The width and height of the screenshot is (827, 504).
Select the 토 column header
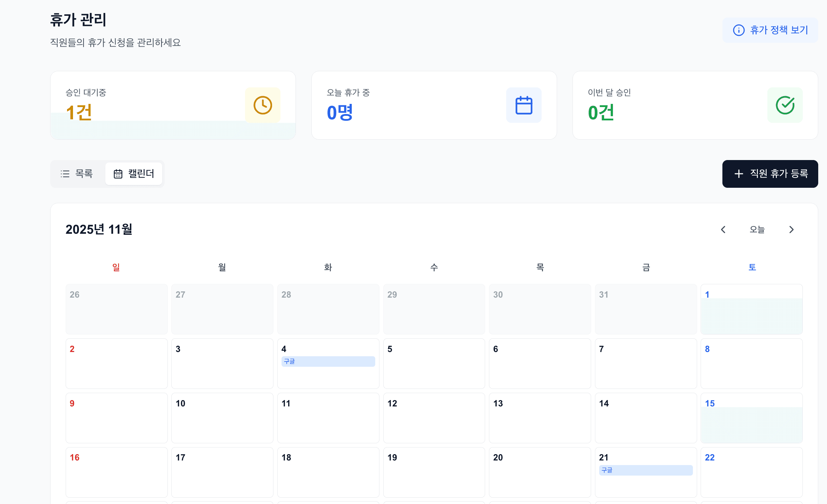tap(752, 267)
